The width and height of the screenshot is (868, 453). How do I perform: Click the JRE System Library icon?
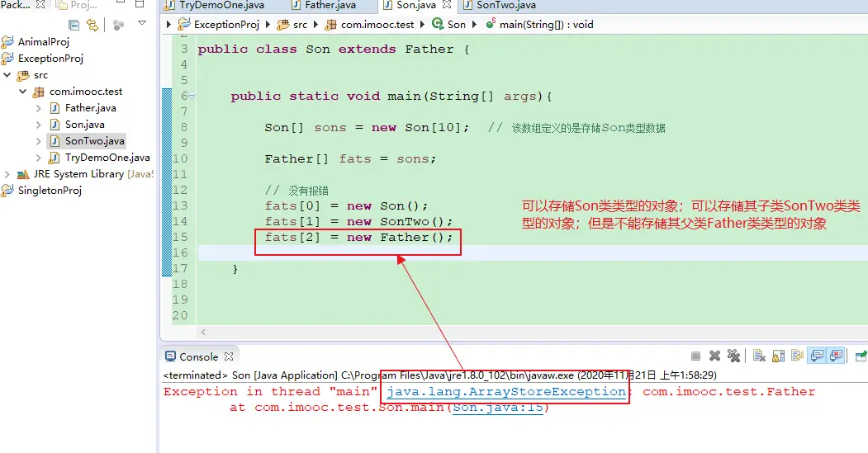(x=22, y=174)
